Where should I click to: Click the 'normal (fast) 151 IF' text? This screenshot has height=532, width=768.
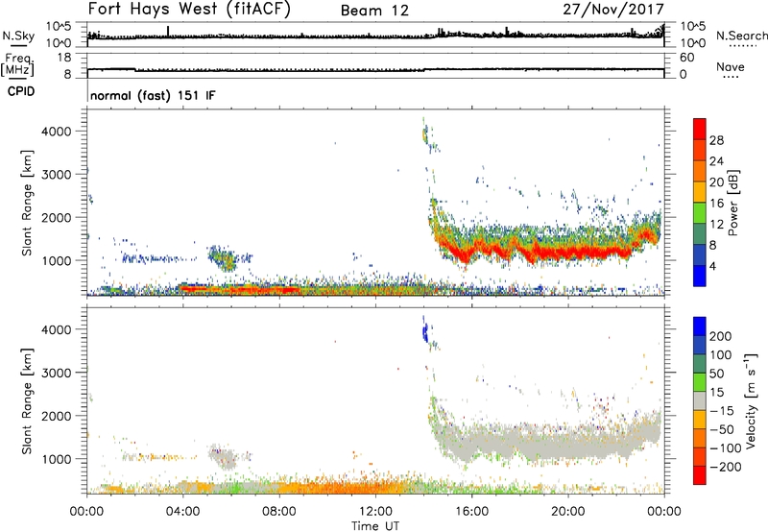click(x=153, y=95)
